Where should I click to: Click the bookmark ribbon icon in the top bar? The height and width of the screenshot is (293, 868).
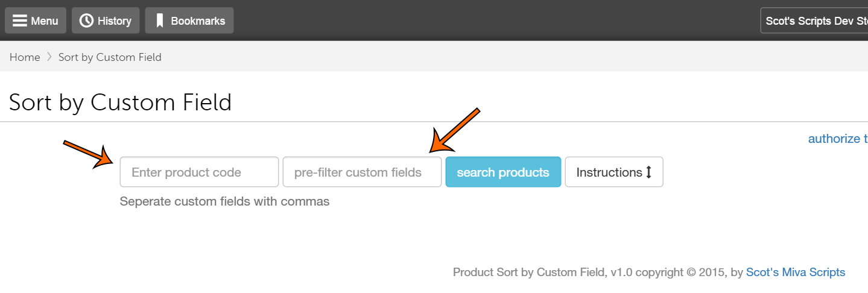tap(160, 21)
